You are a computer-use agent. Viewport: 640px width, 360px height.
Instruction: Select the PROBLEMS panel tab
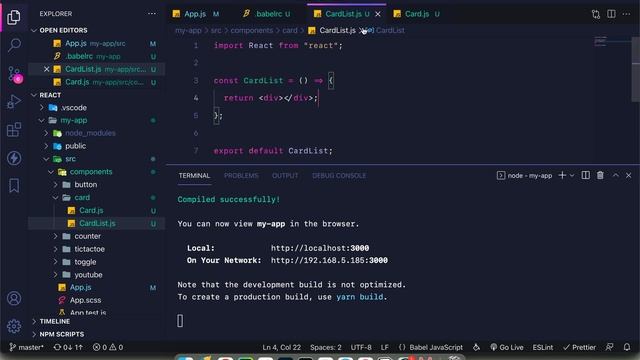(241, 176)
